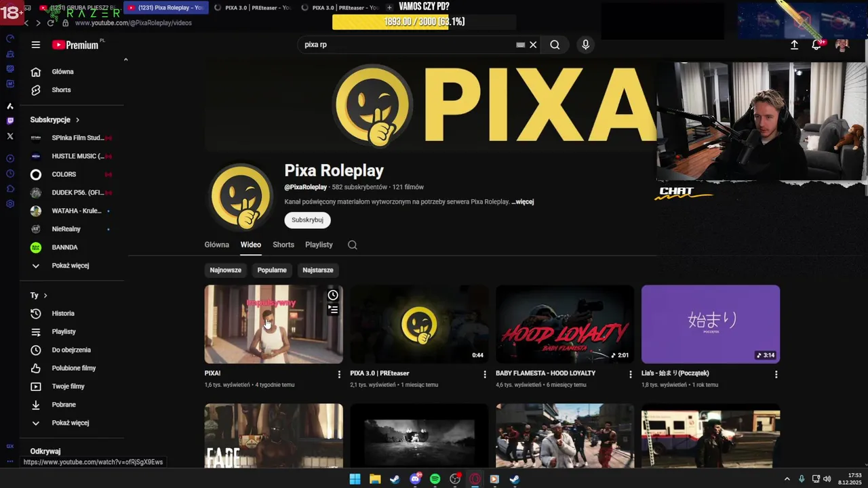The width and height of the screenshot is (868, 488).
Task: Open the Windows Start menu
Action: (x=355, y=479)
